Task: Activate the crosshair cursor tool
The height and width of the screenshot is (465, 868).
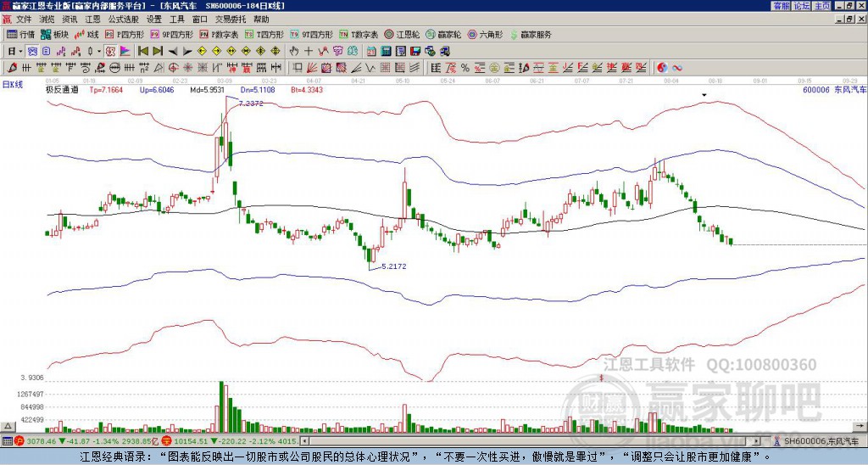Action: tap(309, 51)
